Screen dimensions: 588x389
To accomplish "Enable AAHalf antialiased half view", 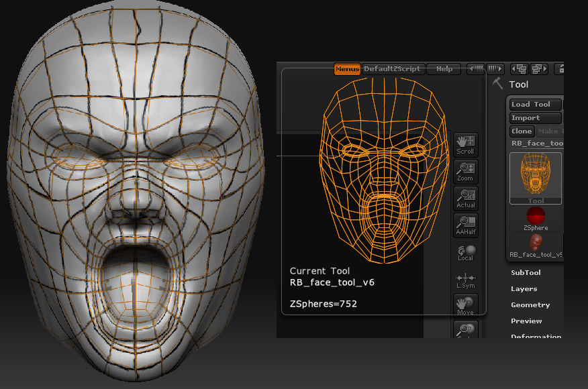I will pyautogui.click(x=465, y=225).
